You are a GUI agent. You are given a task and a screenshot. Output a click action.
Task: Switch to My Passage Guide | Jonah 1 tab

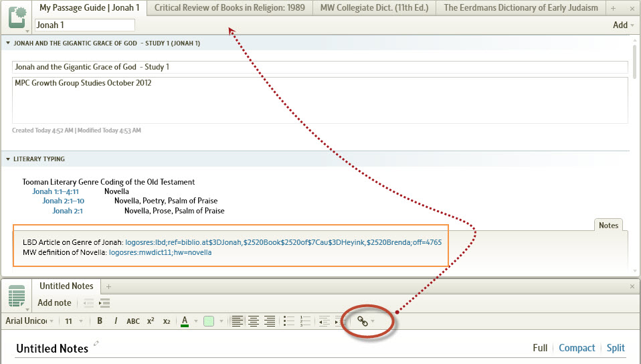[x=89, y=8]
